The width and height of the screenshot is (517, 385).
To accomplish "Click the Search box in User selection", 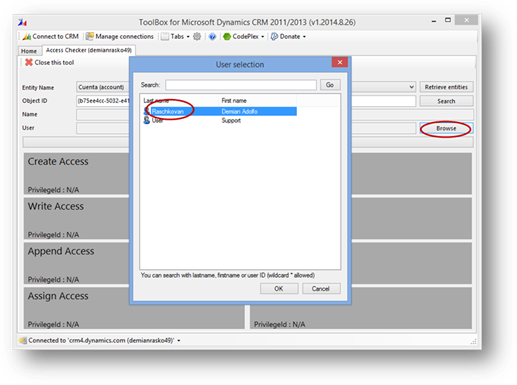I will pos(241,85).
